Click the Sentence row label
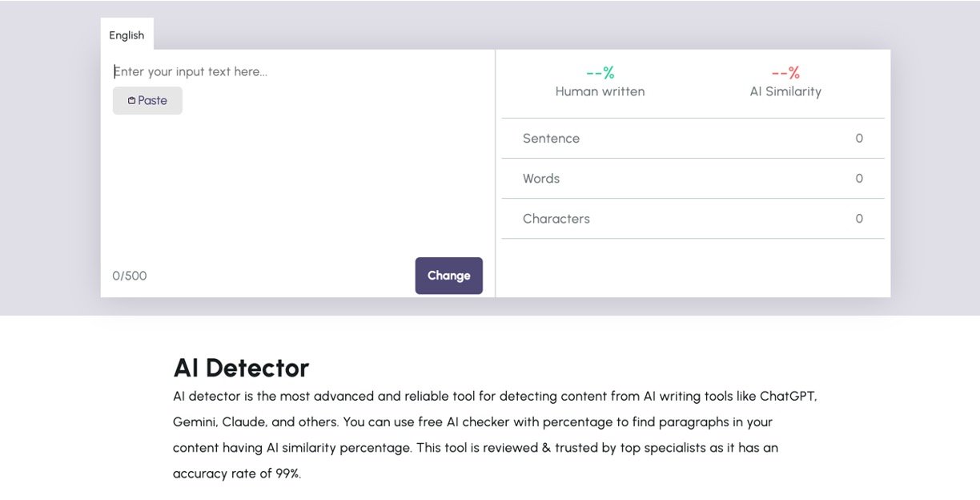This screenshot has height=500, width=980. (x=551, y=139)
